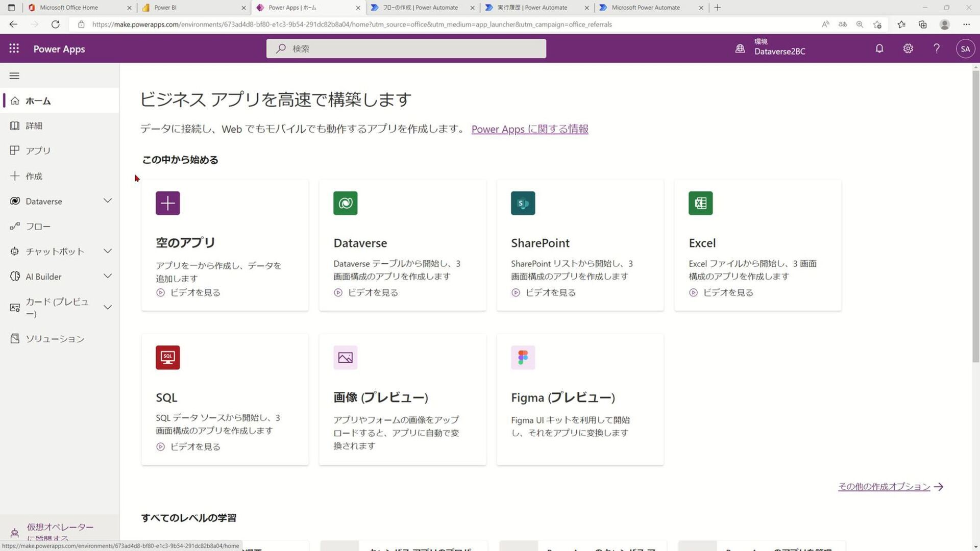Click the translate icon in address bar
Image resolution: width=980 pixels, height=551 pixels.
point(843,24)
